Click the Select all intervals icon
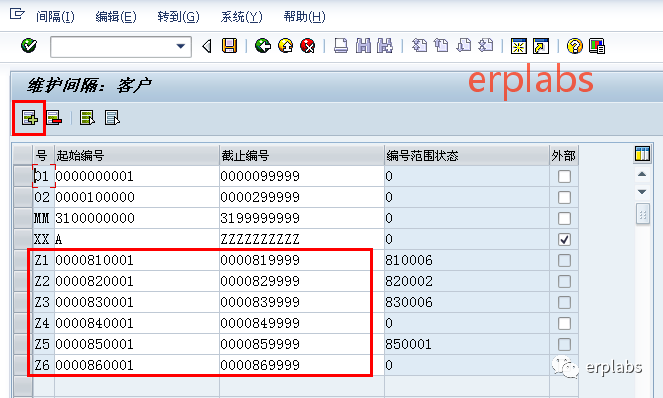This screenshot has width=663, height=398. tap(87, 118)
